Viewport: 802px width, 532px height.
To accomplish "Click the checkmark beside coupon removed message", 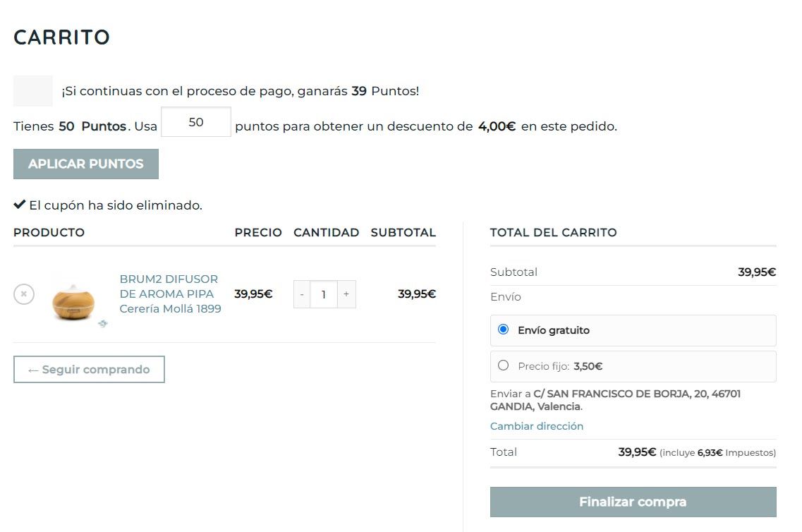I will (x=20, y=205).
